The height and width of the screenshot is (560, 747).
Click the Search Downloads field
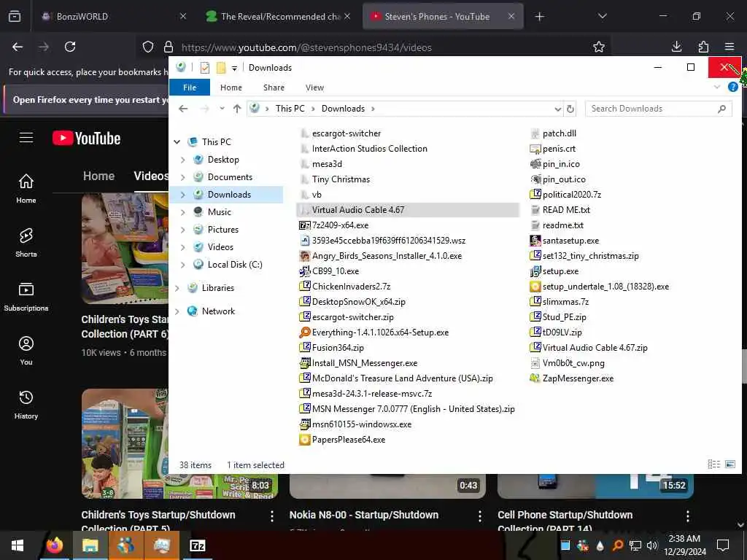pyautogui.click(x=659, y=109)
